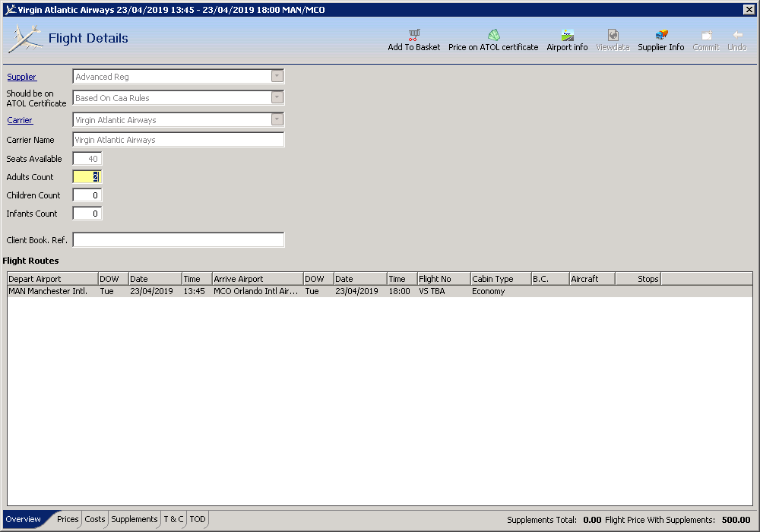
Task: Switch to the Supplements tab
Action: (x=135, y=519)
